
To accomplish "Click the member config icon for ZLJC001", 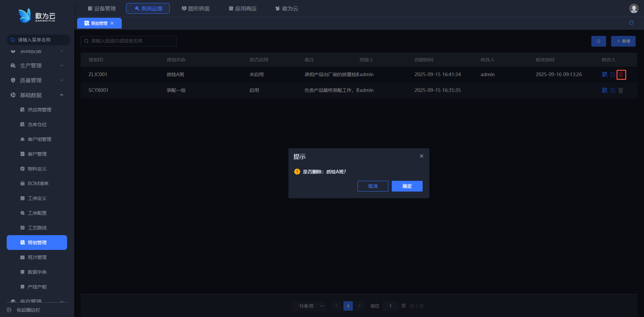I will 604,74.
